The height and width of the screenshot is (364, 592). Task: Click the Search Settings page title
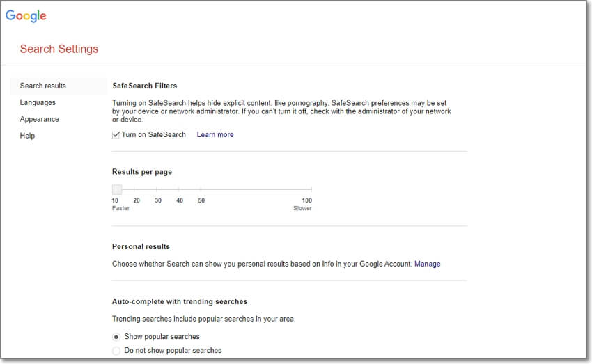(59, 49)
